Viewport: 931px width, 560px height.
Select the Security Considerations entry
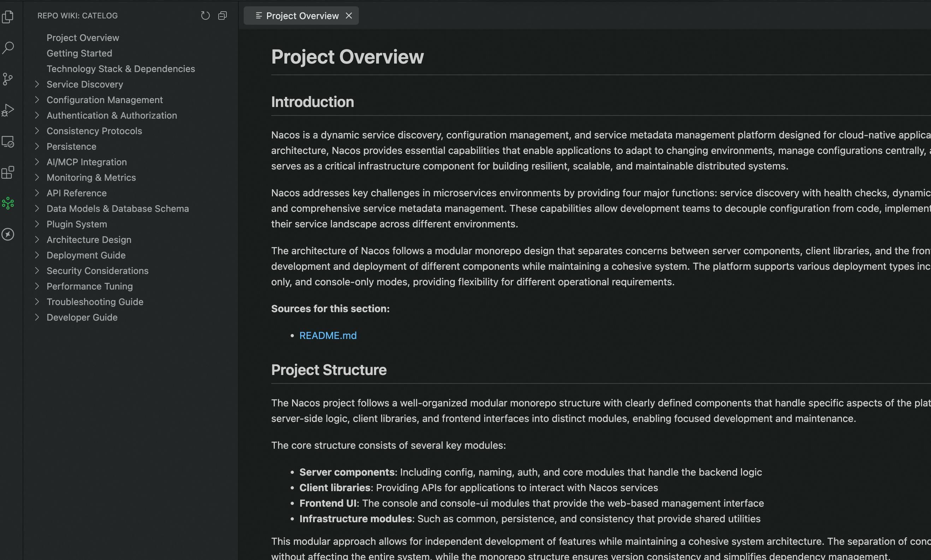98,270
